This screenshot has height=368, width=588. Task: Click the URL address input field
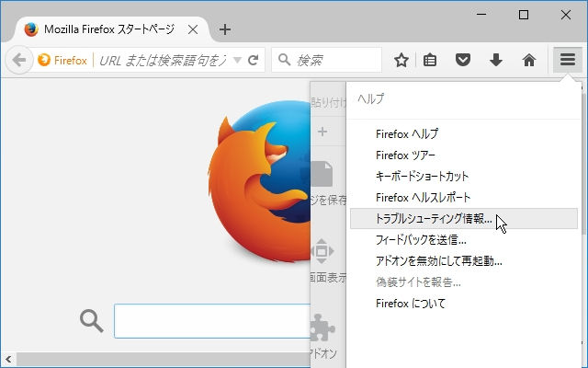[x=163, y=60]
